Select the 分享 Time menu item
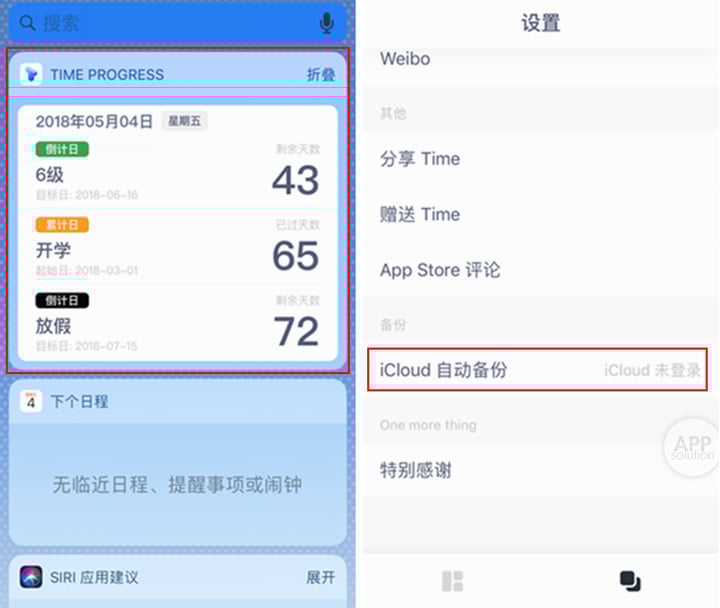The height and width of the screenshot is (608, 720). click(x=541, y=159)
